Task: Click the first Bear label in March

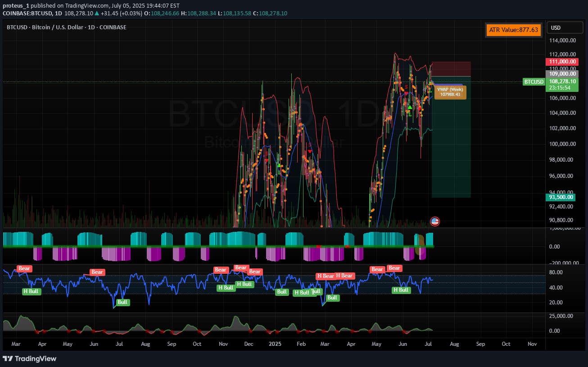Action: point(24,269)
